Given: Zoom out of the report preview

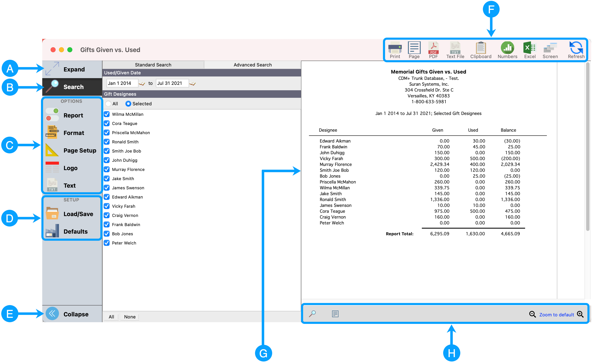Looking at the screenshot, I should pos(532,314).
